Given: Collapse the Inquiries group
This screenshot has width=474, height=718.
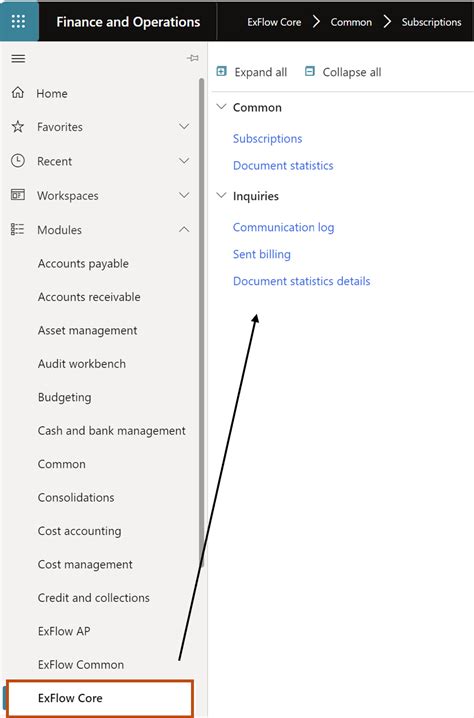Looking at the screenshot, I should pos(222,196).
